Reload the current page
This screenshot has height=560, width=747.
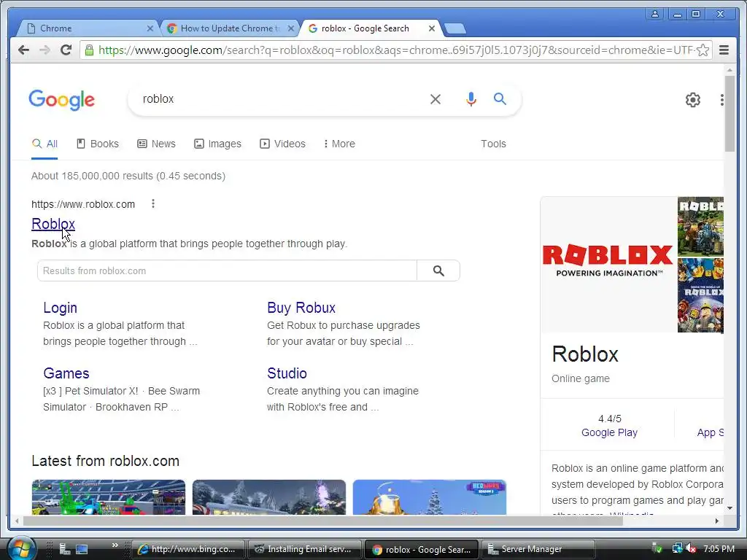coord(66,50)
